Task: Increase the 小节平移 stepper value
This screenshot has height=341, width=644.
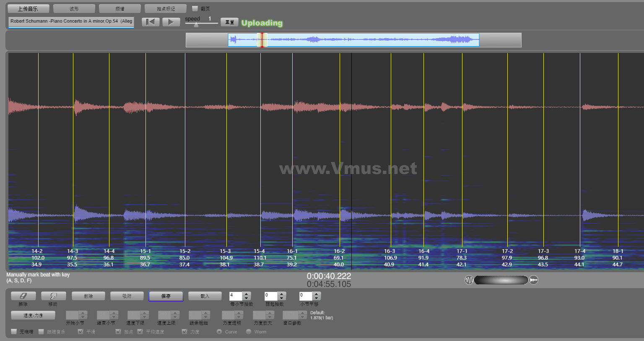Action: pos(317,294)
